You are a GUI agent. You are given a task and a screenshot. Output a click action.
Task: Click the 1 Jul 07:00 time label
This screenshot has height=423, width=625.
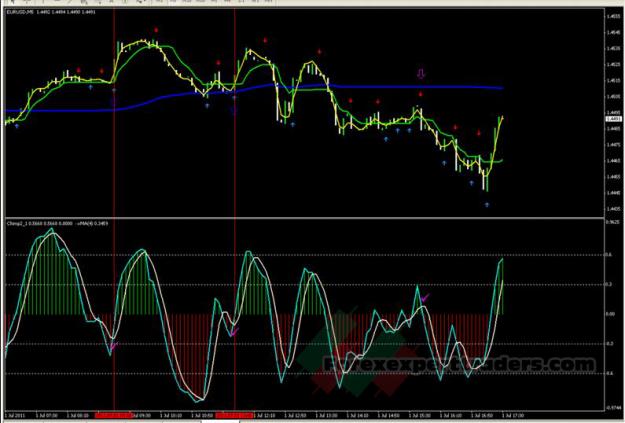coord(47,415)
